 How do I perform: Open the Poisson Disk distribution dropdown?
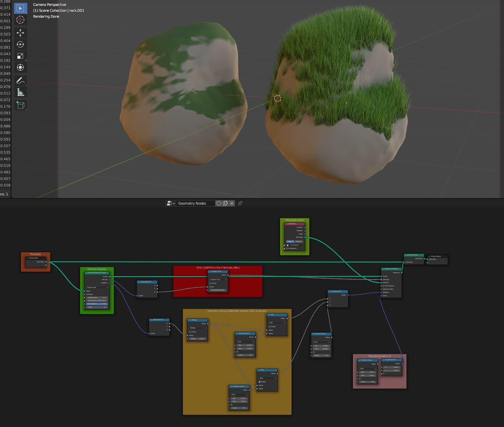[97, 287]
